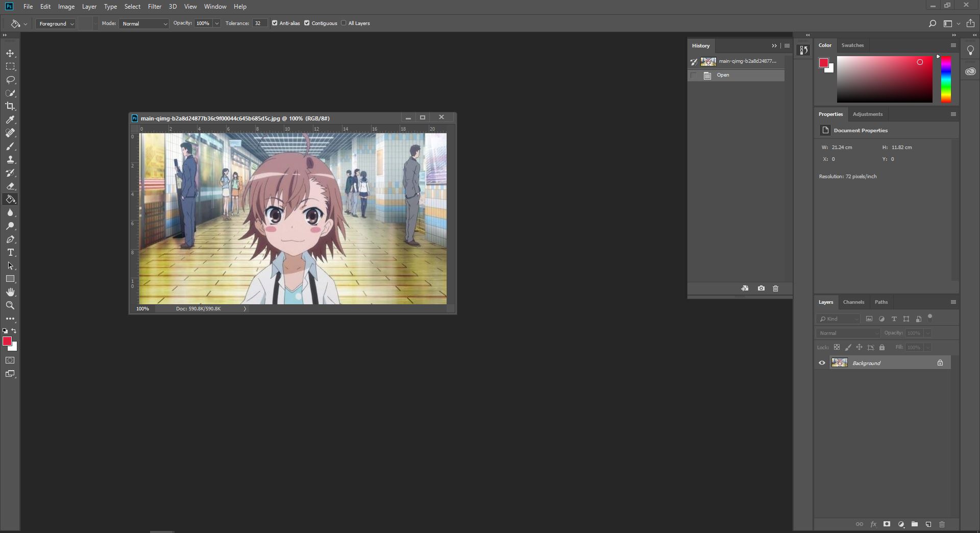This screenshot has height=533, width=980.
Task: Select the Healing Brush tool
Action: pyautogui.click(x=10, y=133)
